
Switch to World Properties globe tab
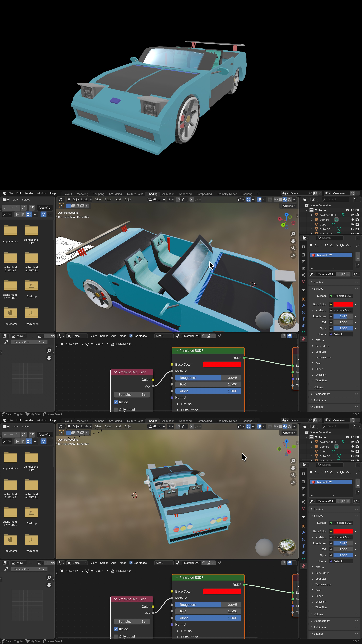303,281
